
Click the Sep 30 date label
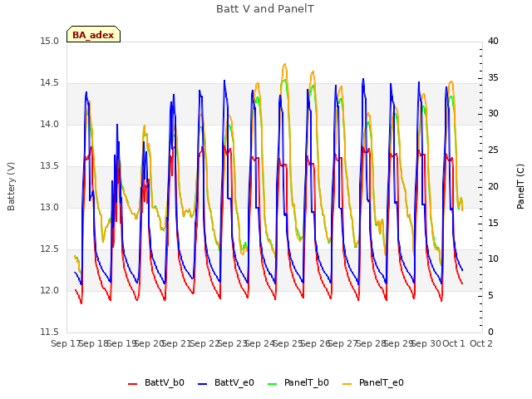426,344
